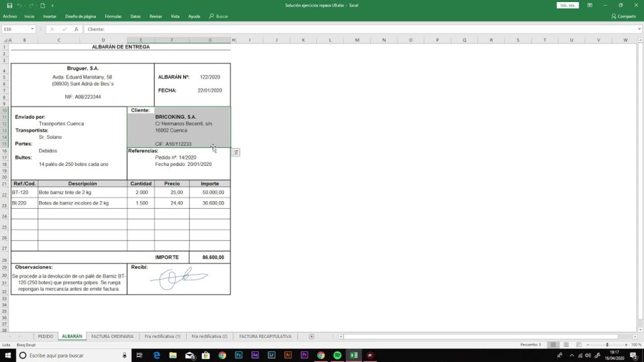Zoom out with the minus button

[x=588, y=345]
